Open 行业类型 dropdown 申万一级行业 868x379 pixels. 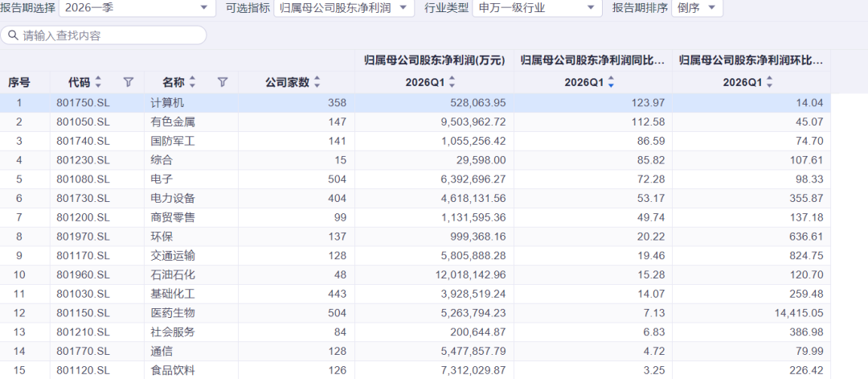(x=537, y=7)
